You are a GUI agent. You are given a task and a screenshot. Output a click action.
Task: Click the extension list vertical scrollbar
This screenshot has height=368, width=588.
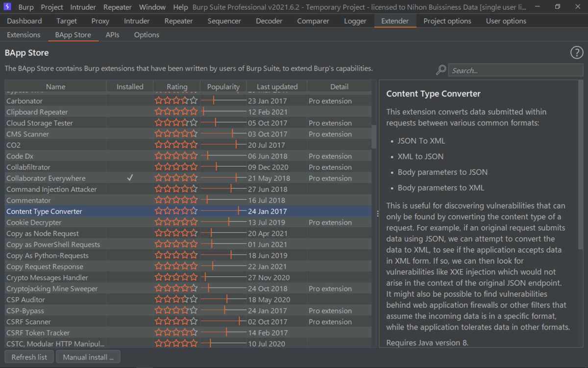coord(374,136)
